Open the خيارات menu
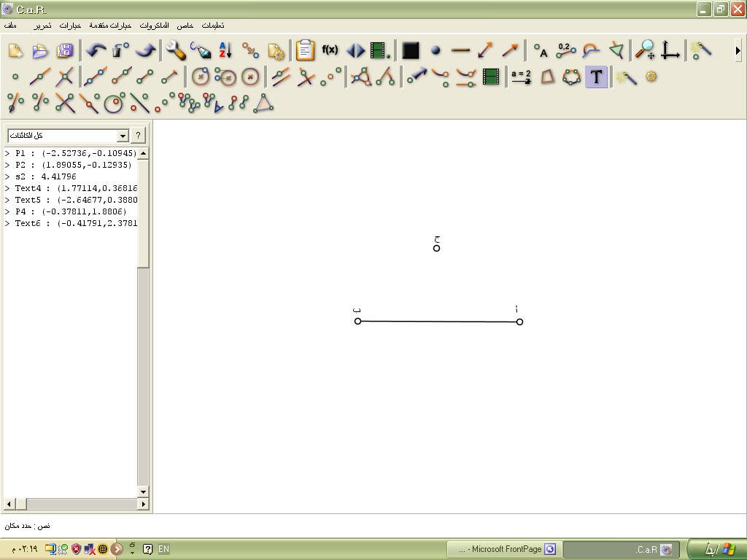This screenshot has width=747, height=560. pos(71,26)
